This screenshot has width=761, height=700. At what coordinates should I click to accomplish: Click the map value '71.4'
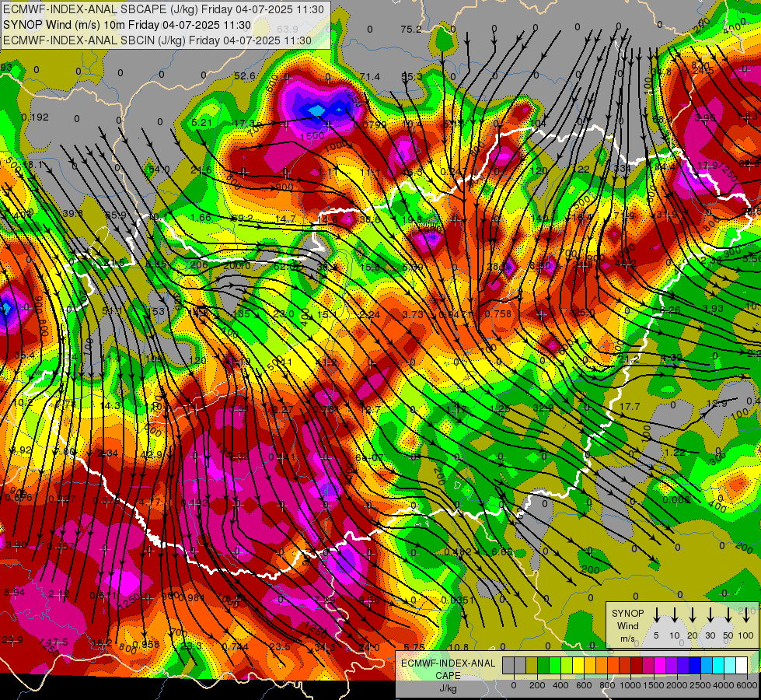coord(370,76)
